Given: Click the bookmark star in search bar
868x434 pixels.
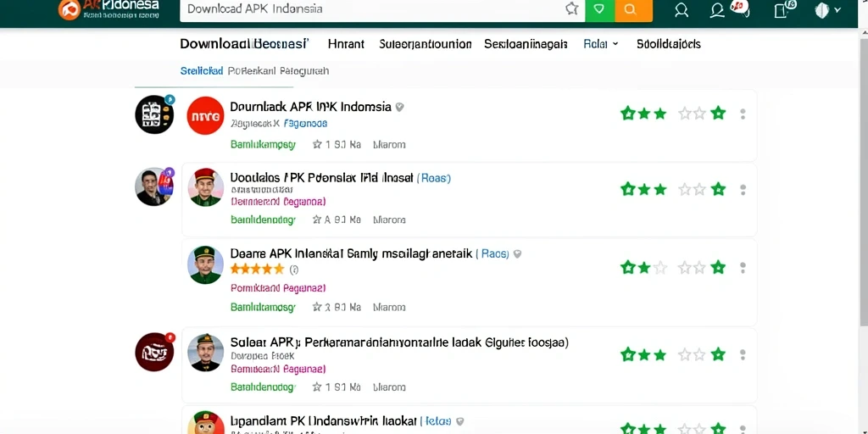Looking at the screenshot, I should [572, 8].
